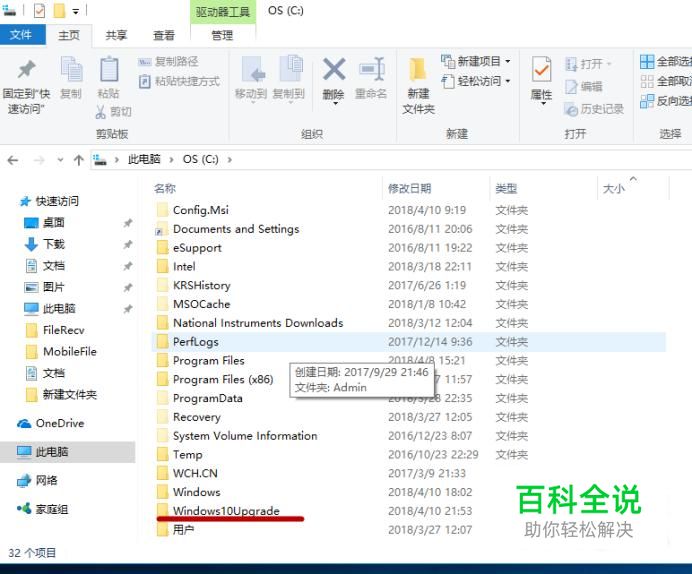Click quick access toolbar properties checkmark icon
Viewport: 692px width, 574px height.
coord(39,11)
